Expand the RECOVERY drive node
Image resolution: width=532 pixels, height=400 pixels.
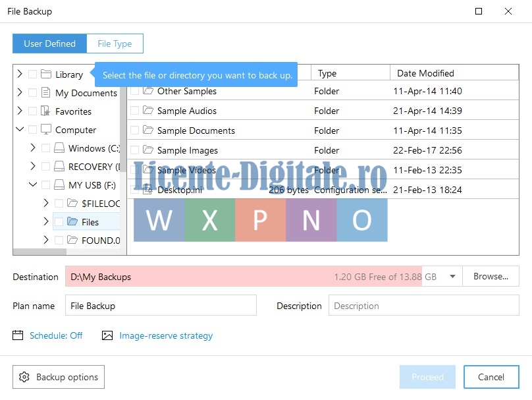pyautogui.click(x=32, y=166)
